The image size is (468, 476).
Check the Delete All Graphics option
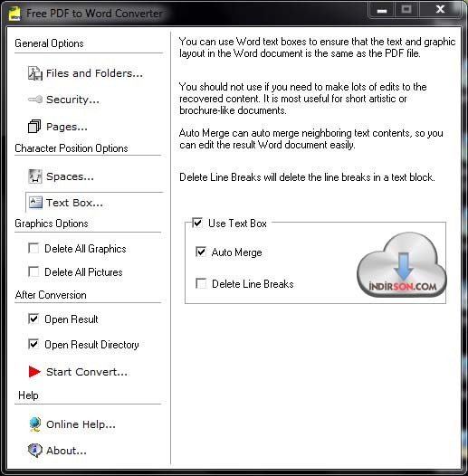point(33,248)
